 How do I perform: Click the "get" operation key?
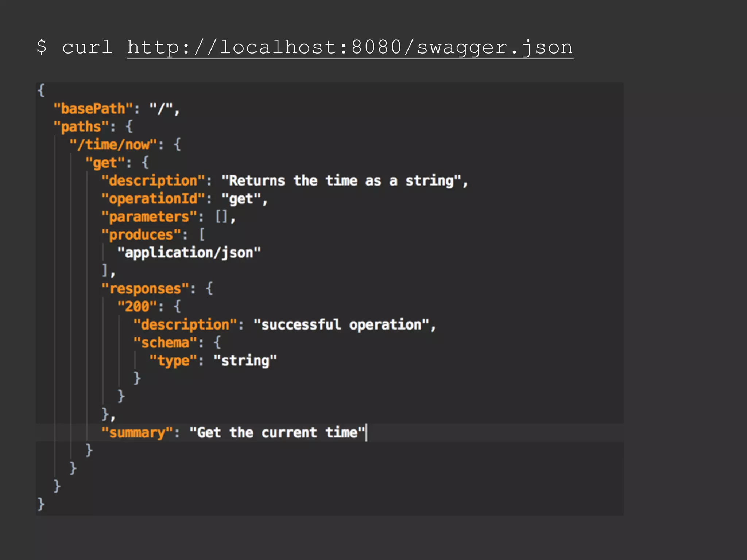click(x=105, y=163)
